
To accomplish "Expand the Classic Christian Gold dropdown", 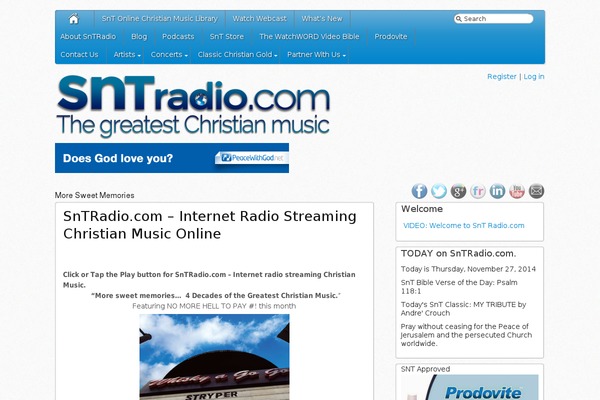I will tap(237, 55).
